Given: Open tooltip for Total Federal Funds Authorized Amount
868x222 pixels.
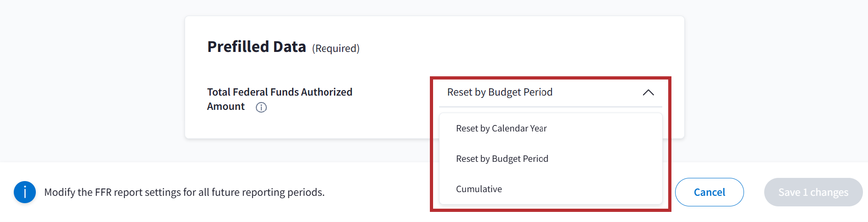Looking at the screenshot, I should pyautogui.click(x=261, y=107).
